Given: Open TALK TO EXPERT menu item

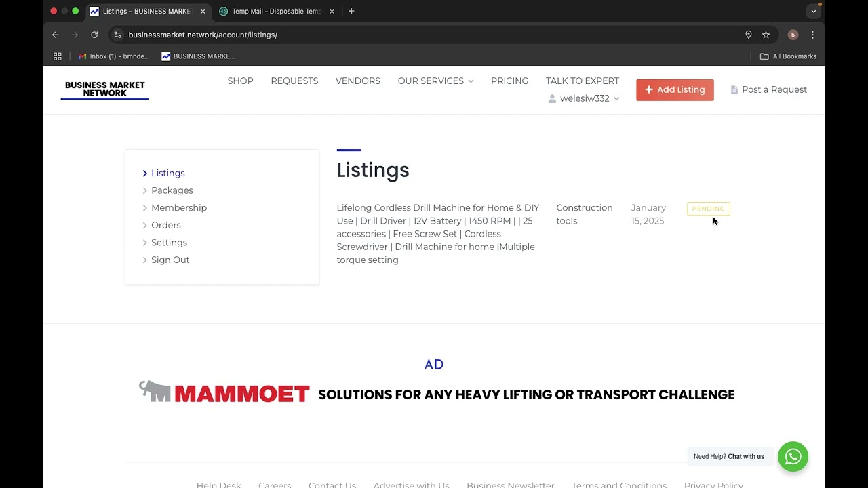Looking at the screenshot, I should pyautogui.click(x=583, y=81).
